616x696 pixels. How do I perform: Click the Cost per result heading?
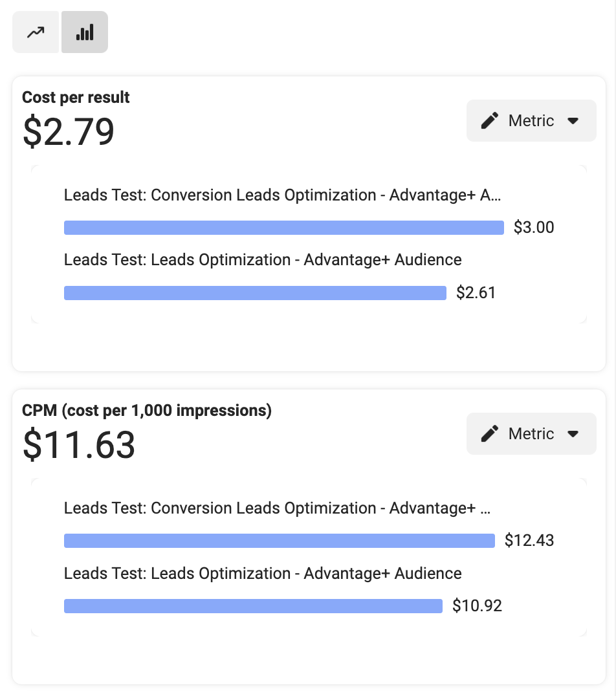pyautogui.click(x=76, y=98)
